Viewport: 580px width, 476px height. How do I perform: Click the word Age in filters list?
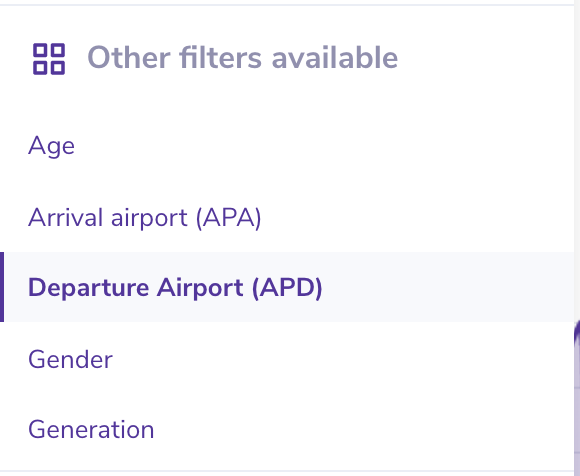coord(51,146)
